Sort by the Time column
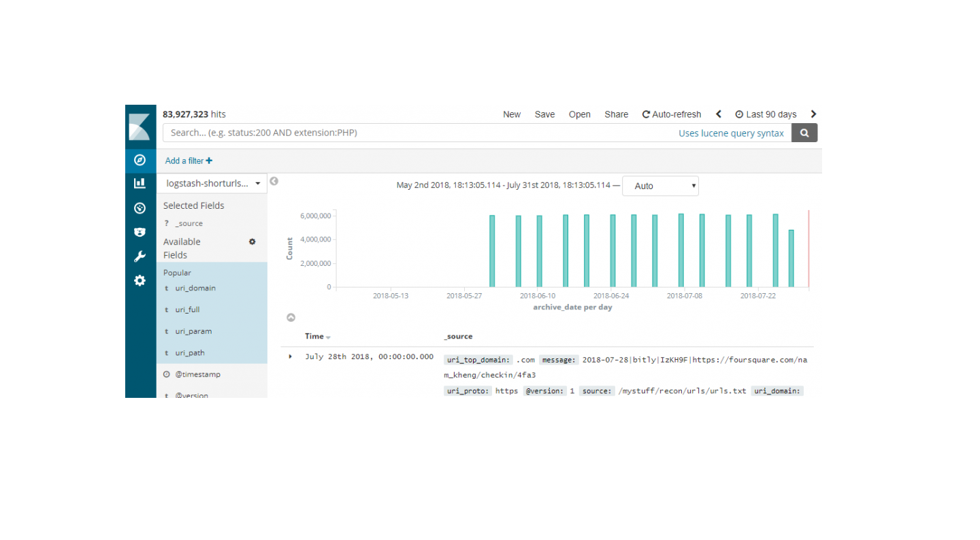 (x=318, y=336)
